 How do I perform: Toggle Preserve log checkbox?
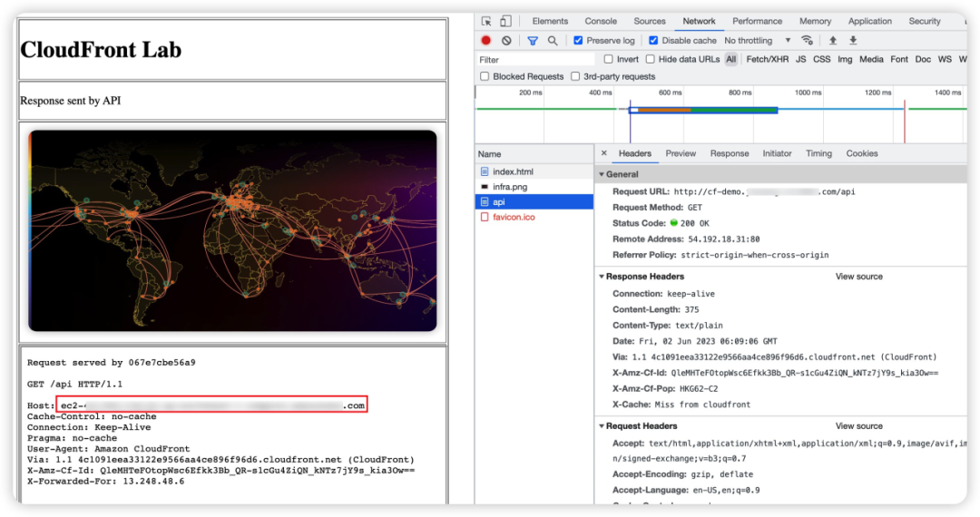pyautogui.click(x=578, y=41)
